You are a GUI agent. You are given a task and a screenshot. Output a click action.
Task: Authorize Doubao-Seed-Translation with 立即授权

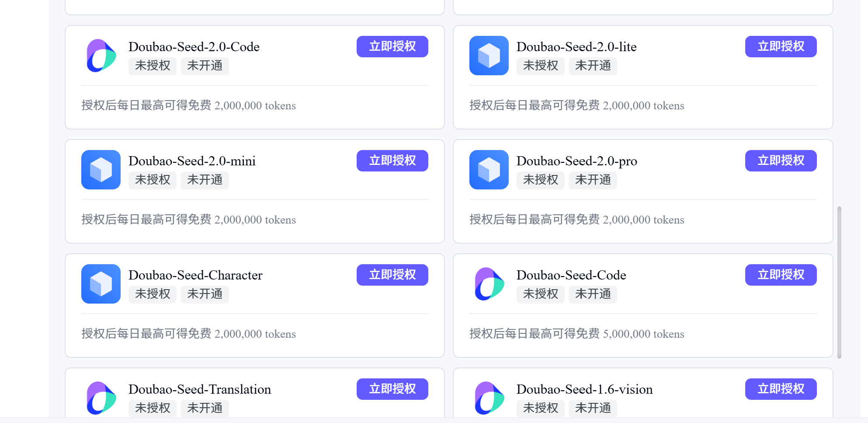pyautogui.click(x=392, y=389)
